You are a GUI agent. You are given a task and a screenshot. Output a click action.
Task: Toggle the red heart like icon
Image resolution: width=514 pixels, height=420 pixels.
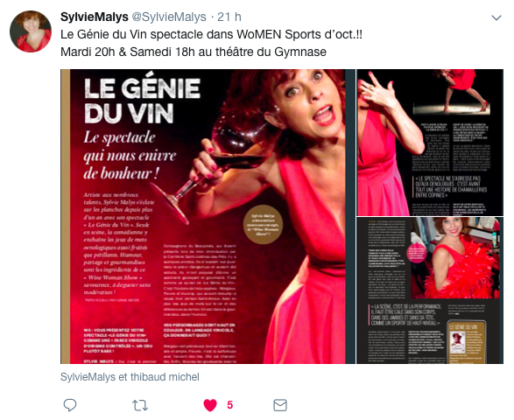point(210,405)
